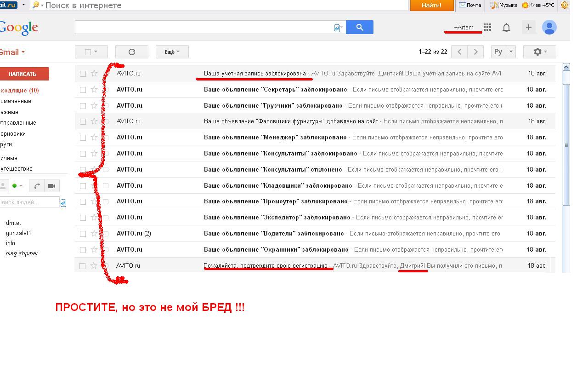Screen dimensions: 588x368
Task: Tick checkbox for "Промоутер" email
Action: point(83,201)
